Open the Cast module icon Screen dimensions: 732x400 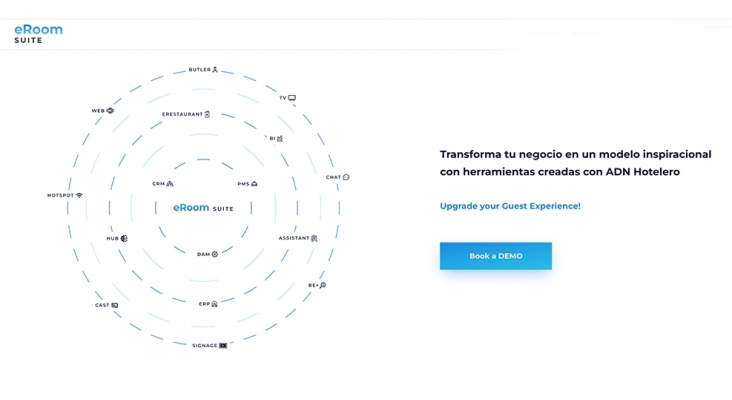[x=114, y=305]
